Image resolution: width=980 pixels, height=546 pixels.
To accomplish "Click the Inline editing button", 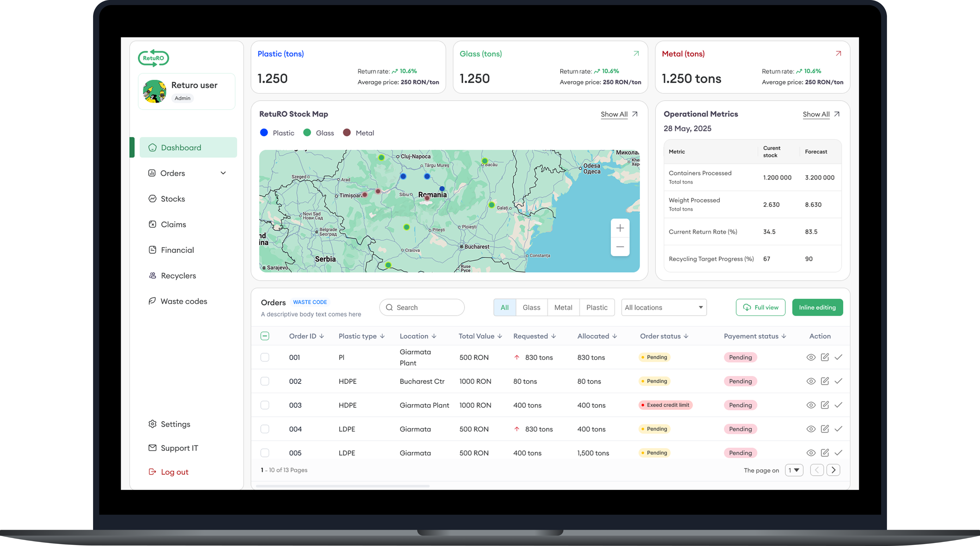I will (817, 307).
